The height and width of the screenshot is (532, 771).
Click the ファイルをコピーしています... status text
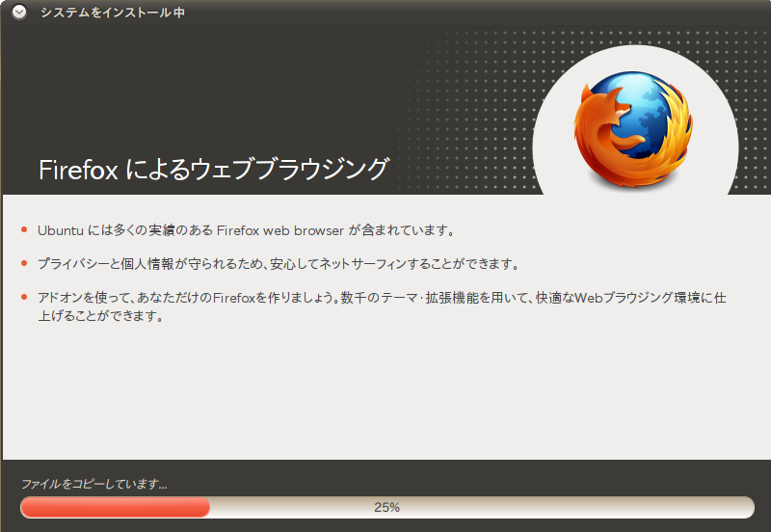tap(93, 485)
